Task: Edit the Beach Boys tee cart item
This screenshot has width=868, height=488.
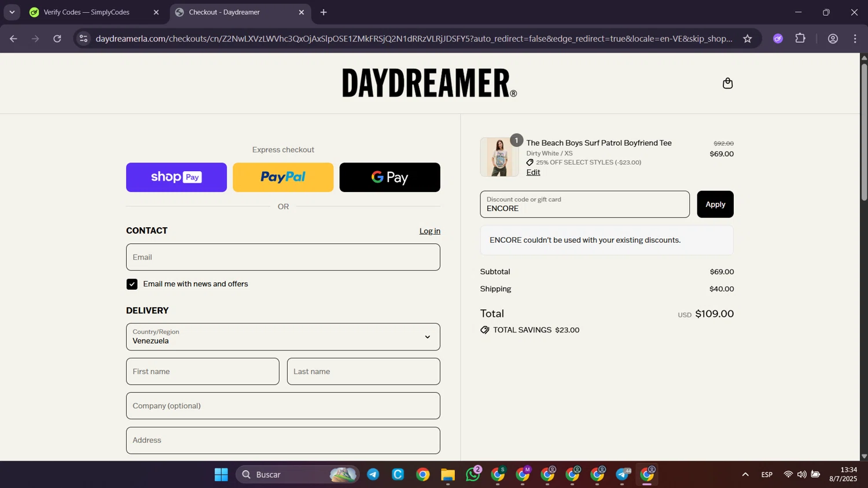Action: [x=533, y=172]
